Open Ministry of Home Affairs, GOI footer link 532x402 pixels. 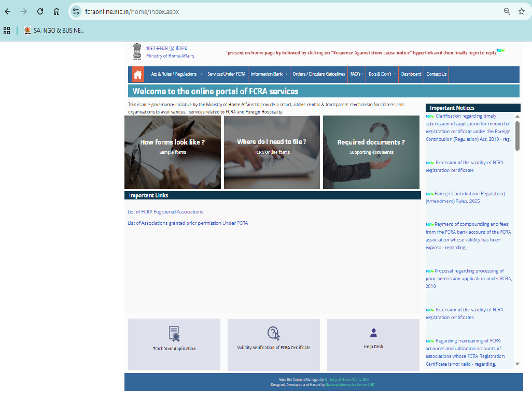coord(347,380)
